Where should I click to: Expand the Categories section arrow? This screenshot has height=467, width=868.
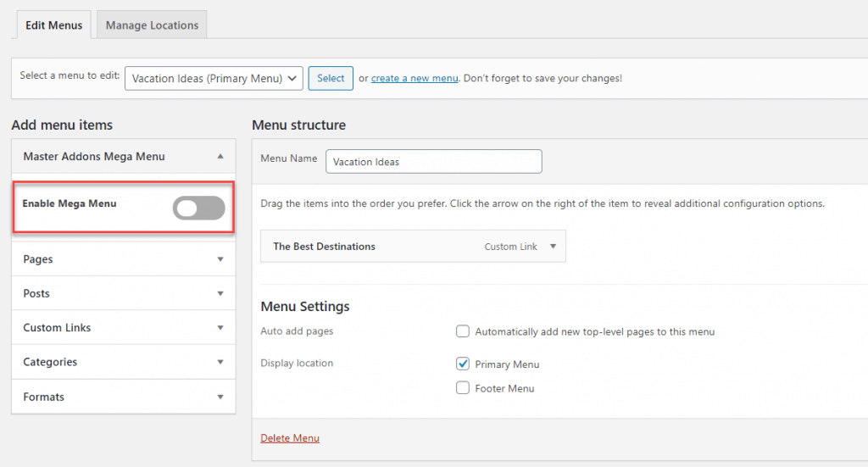(220, 363)
